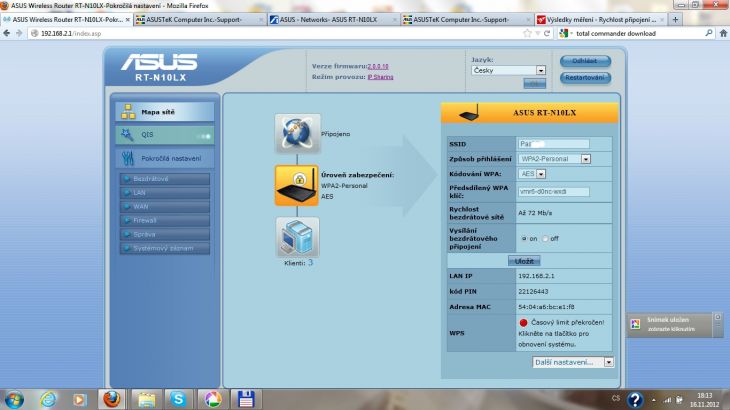Click the search magnifier icon
The width and height of the screenshot is (730, 410).
click(x=709, y=34)
